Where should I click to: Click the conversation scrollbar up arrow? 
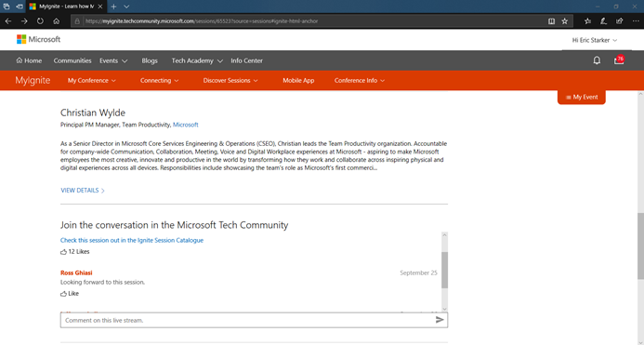click(444, 235)
